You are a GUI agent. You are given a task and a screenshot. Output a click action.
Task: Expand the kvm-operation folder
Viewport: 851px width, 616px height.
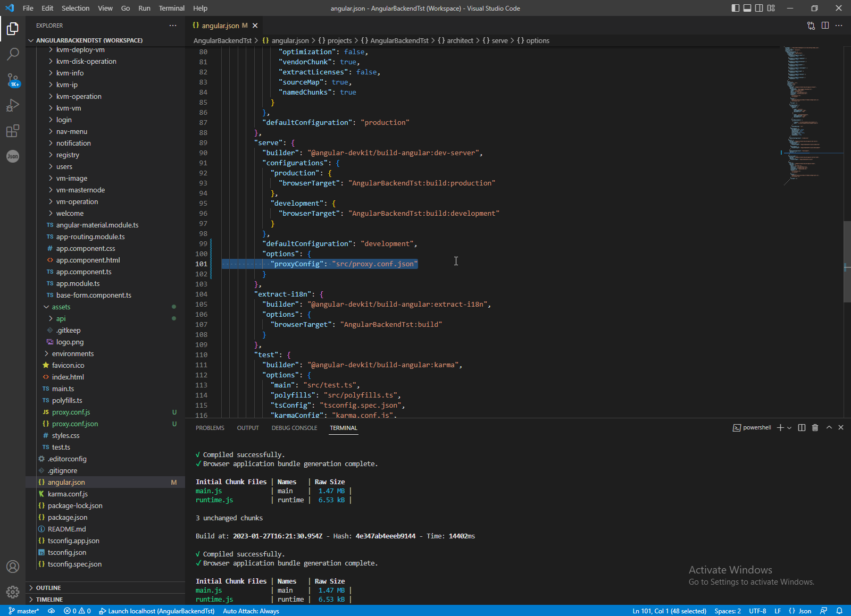point(79,96)
